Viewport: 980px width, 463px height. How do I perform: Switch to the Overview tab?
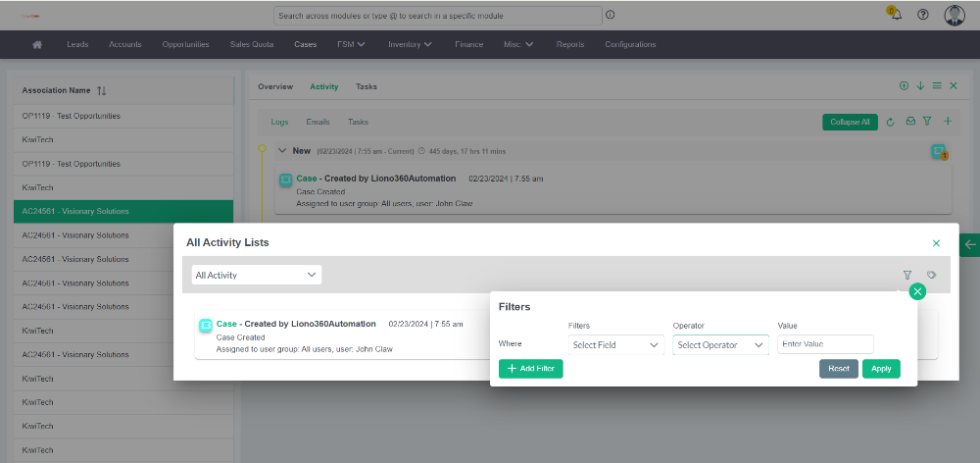(x=274, y=86)
